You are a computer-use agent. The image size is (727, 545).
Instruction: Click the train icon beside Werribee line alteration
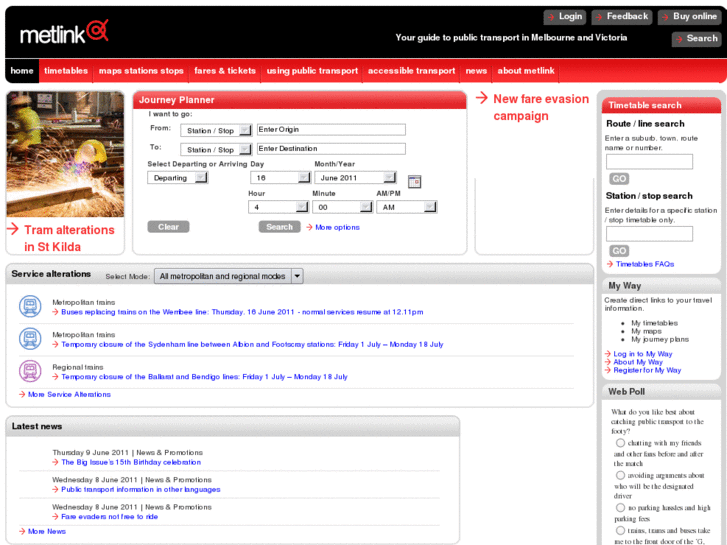pyautogui.click(x=30, y=307)
